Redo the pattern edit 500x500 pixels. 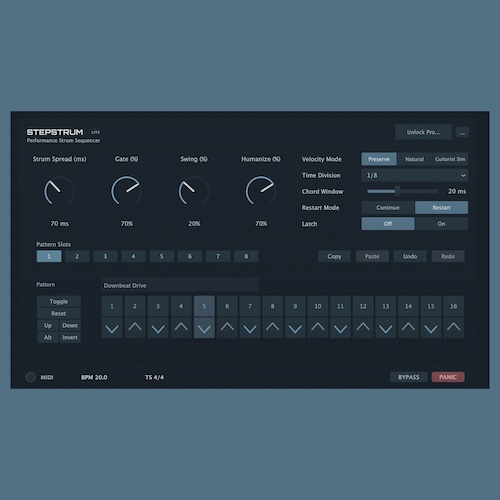(448, 256)
